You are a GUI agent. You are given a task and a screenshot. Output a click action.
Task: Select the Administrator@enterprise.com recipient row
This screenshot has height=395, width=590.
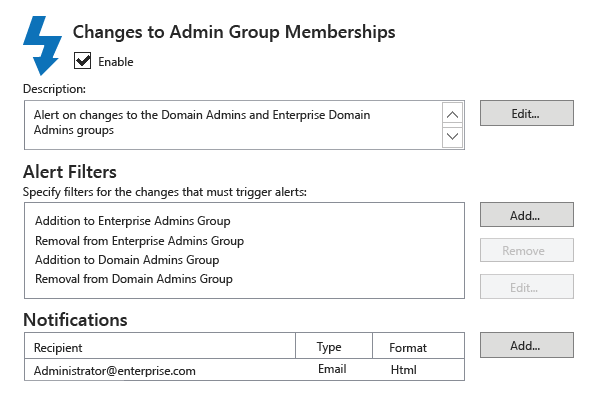coord(245,370)
